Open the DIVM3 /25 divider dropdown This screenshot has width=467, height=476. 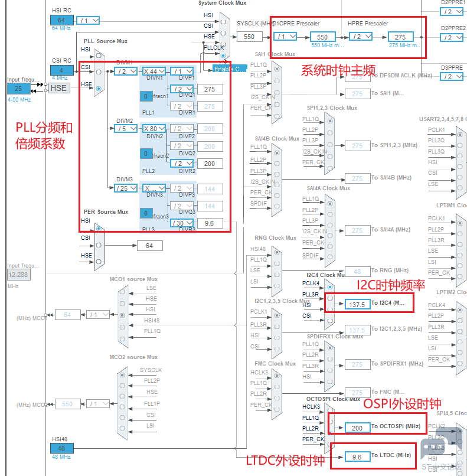126,188
